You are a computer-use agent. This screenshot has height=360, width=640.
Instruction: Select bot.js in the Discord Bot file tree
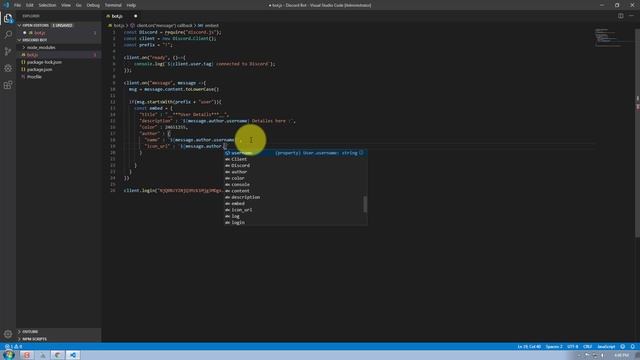click(58, 55)
